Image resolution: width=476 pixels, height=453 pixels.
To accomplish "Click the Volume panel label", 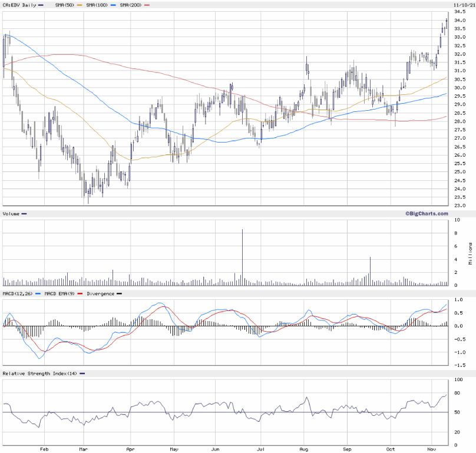I will (x=12, y=213).
